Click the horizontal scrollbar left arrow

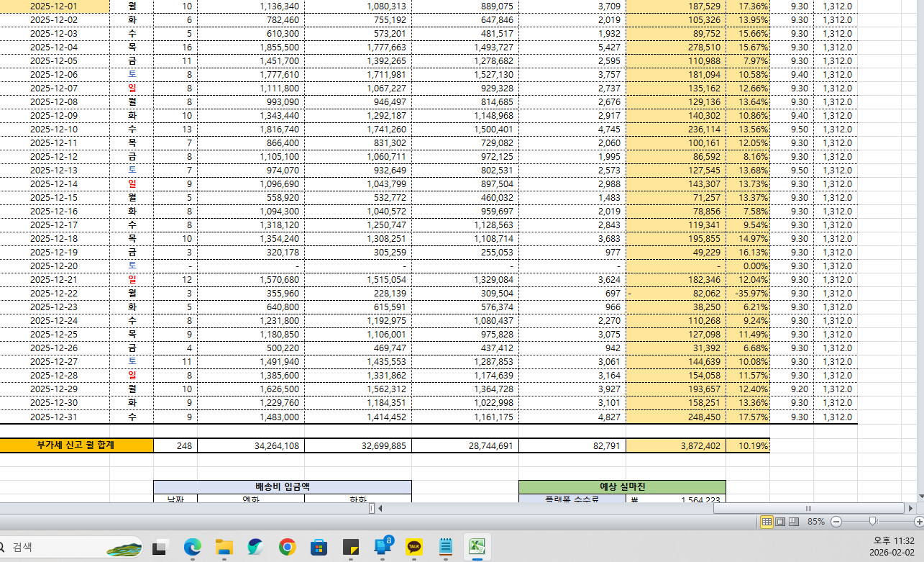pyautogui.click(x=380, y=508)
